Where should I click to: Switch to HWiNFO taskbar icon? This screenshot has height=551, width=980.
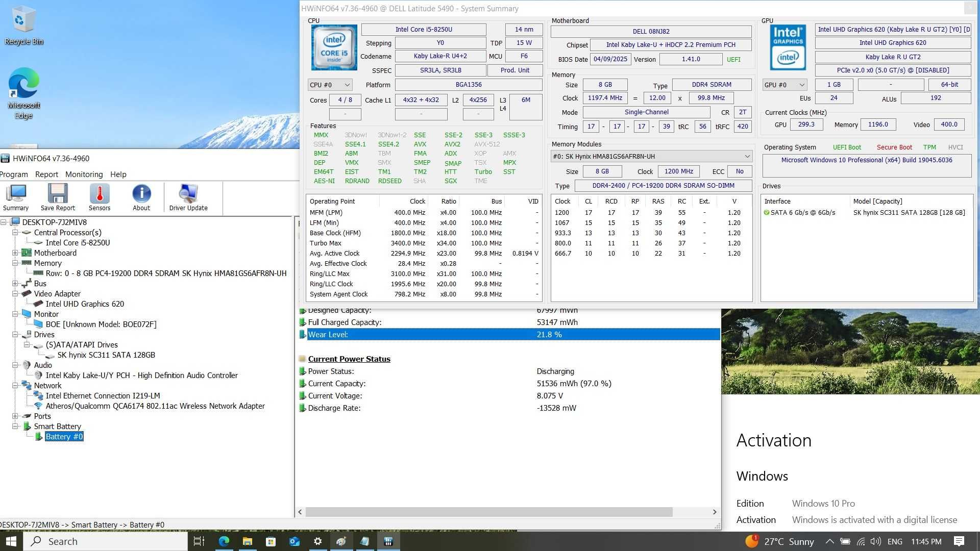388,541
